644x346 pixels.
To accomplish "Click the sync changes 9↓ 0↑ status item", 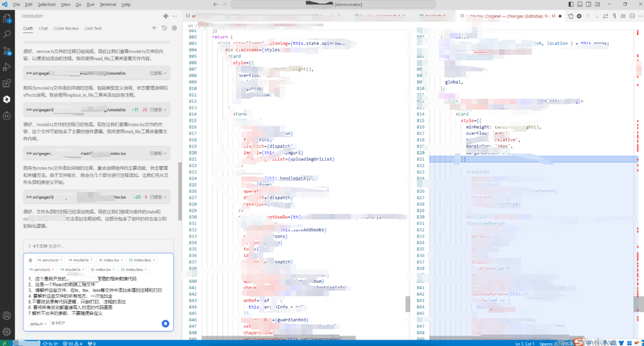I will [x=50, y=343].
